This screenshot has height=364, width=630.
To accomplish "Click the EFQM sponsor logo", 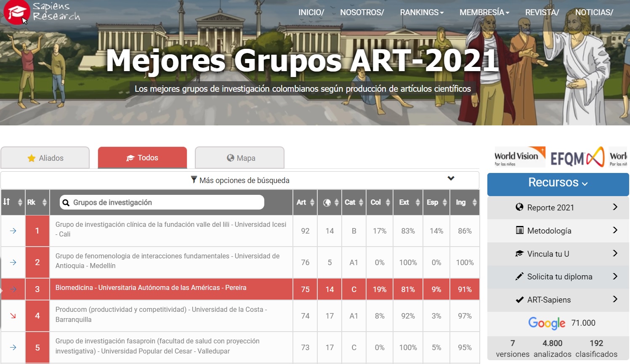I will (x=577, y=157).
